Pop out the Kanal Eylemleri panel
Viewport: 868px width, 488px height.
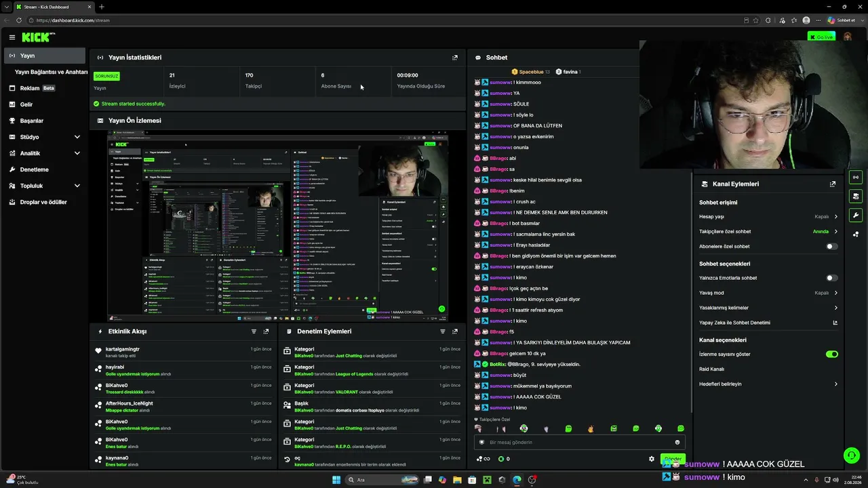click(x=833, y=184)
